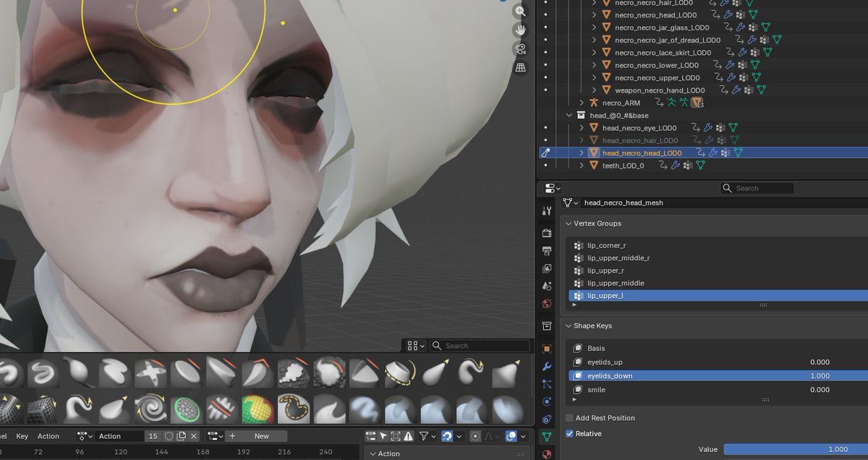Collapse the Vertex Groups panel
This screenshot has width=868, height=460.
569,223
